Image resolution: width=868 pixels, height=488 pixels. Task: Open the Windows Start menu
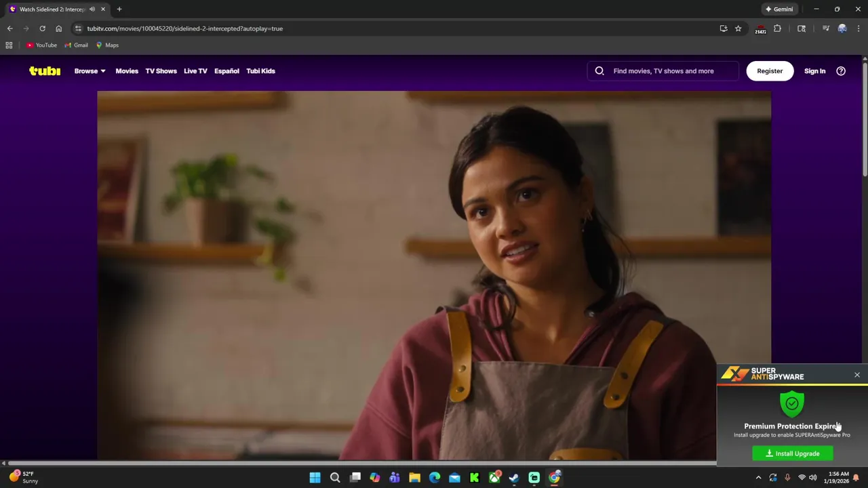(x=315, y=478)
